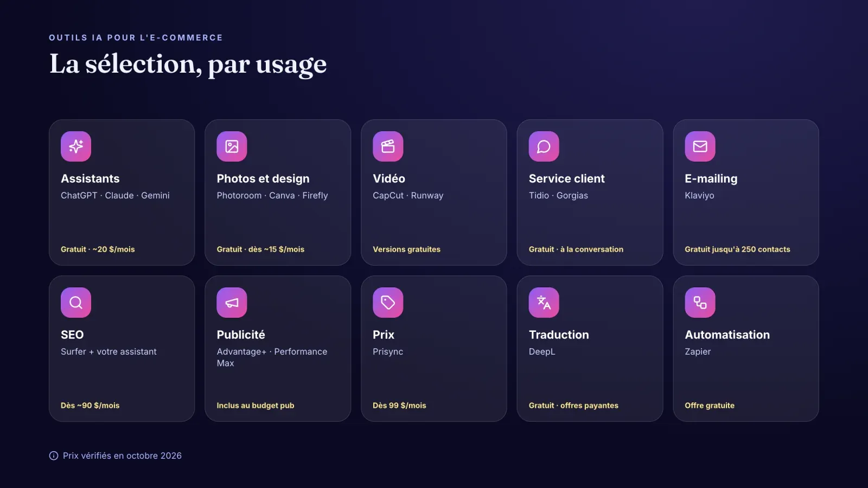Image resolution: width=868 pixels, height=488 pixels.
Task: Click the 'Prisync' tool name
Action: (x=388, y=352)
